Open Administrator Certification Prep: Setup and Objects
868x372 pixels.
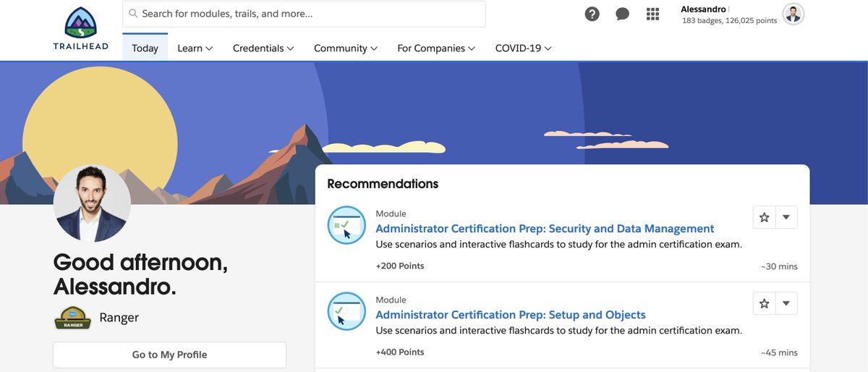(511, 315)
